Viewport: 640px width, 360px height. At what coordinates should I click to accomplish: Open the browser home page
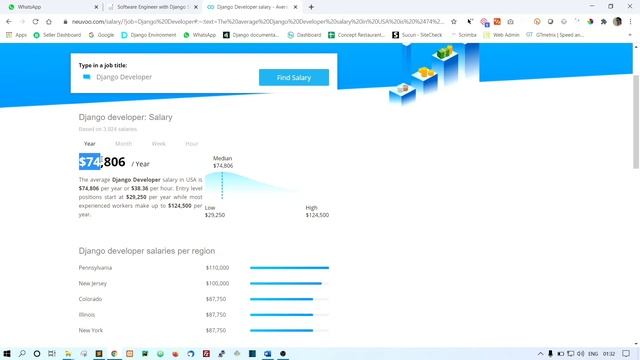click(49, 22)
